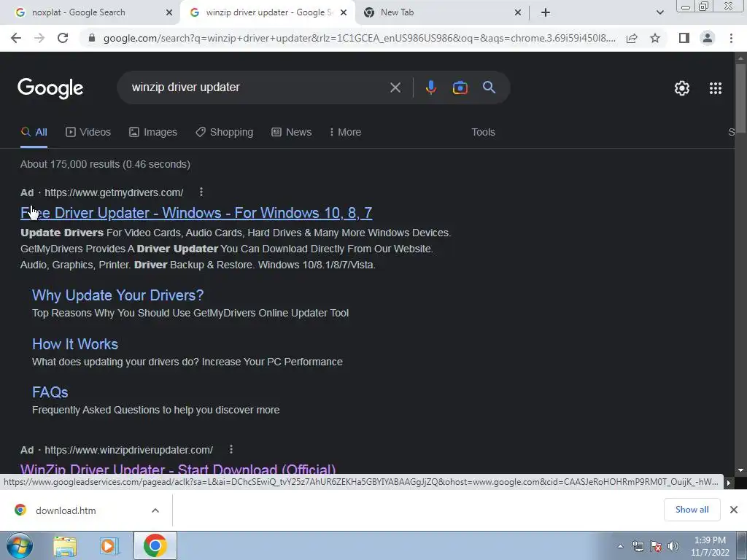The image size is (747, 560).
Task: Open network status tray icon
Action: pos(638,546)
